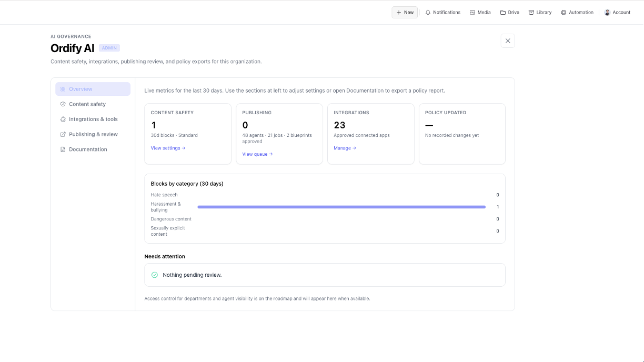Click the Dangerous content category label

[x=171, y=219]
